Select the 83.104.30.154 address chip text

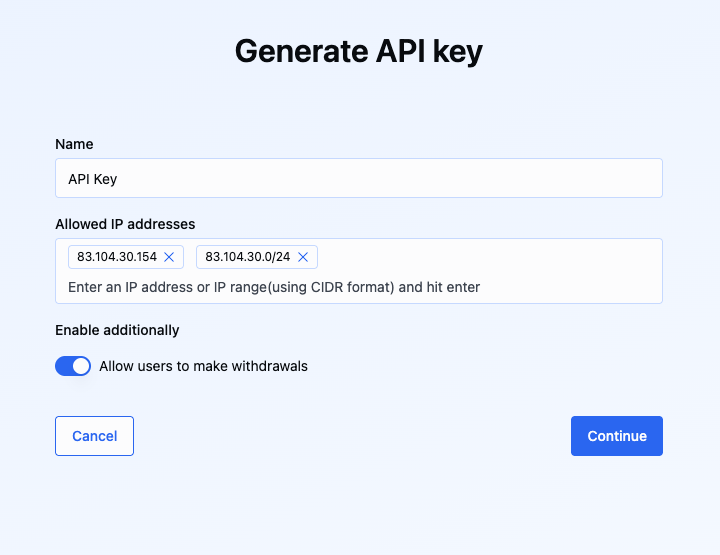[117, 257]
